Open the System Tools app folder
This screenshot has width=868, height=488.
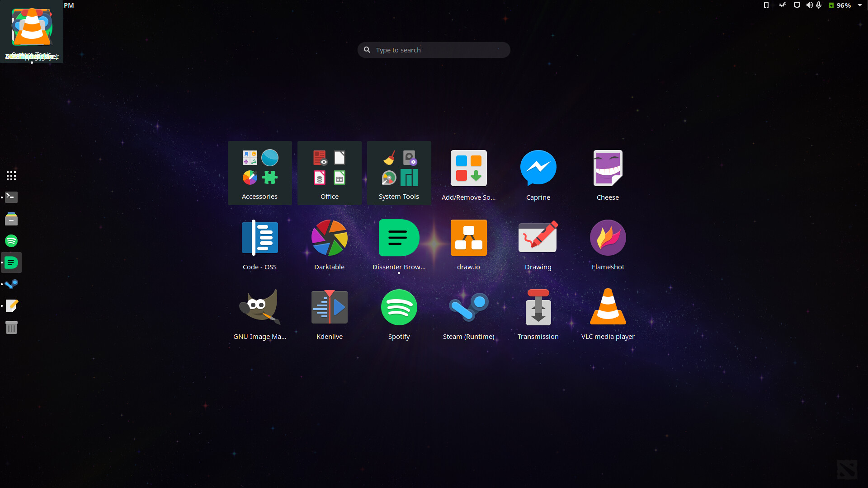tap(399, 173)
